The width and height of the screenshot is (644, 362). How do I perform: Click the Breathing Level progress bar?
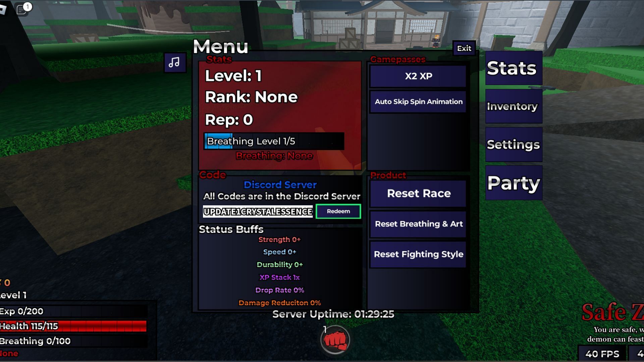[x=273, y=141]
